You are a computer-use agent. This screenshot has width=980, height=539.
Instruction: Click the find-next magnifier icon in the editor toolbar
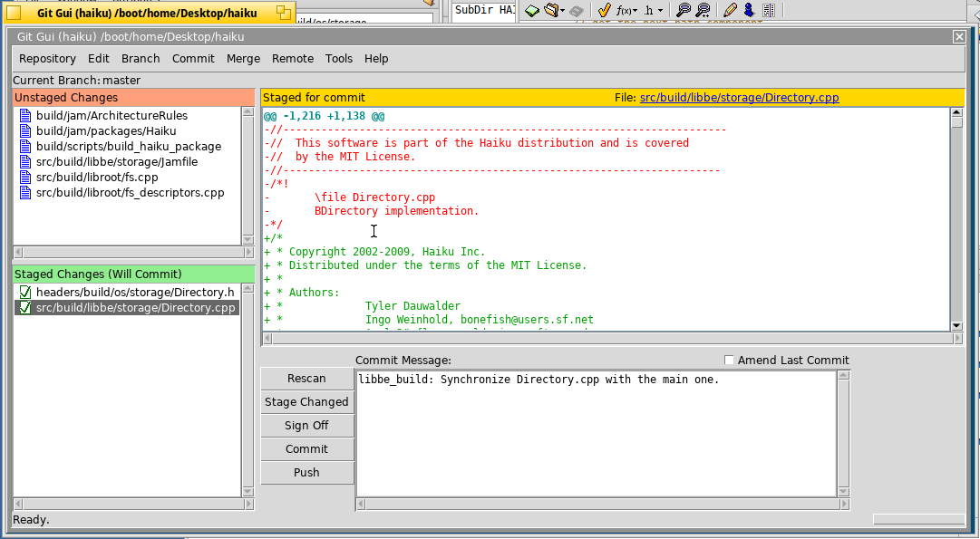click(703, 10)
